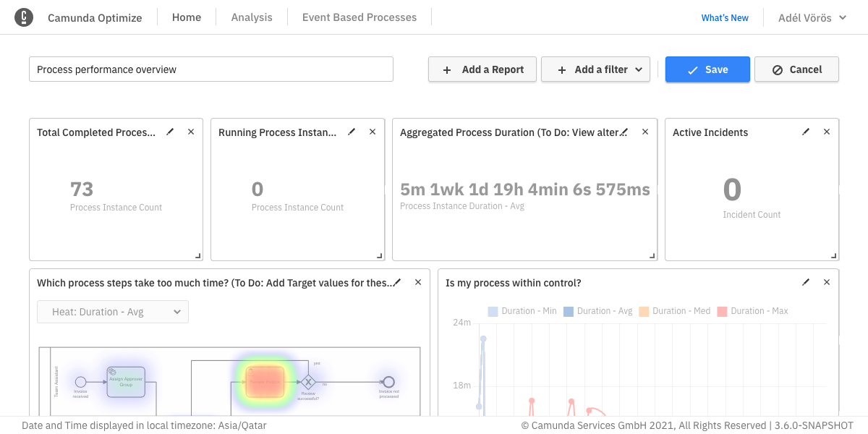Switch to the Analysis tab
The image size is (868, 434).
tap(252, 17)
